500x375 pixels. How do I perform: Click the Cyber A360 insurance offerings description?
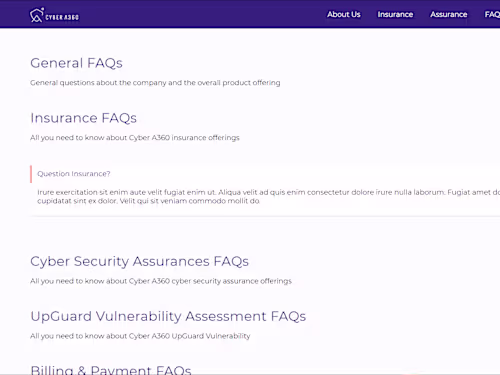tap(135, 138)
